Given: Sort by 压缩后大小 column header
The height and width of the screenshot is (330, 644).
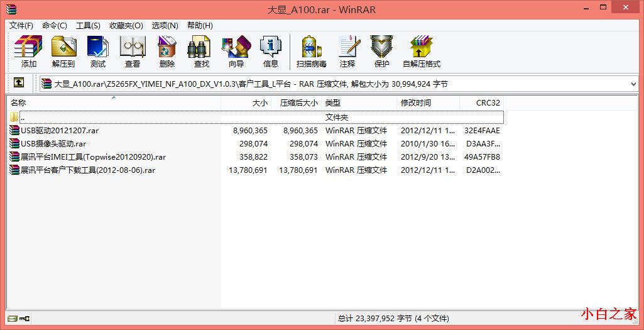Looking at the screenshot, I should coord(297,102).
